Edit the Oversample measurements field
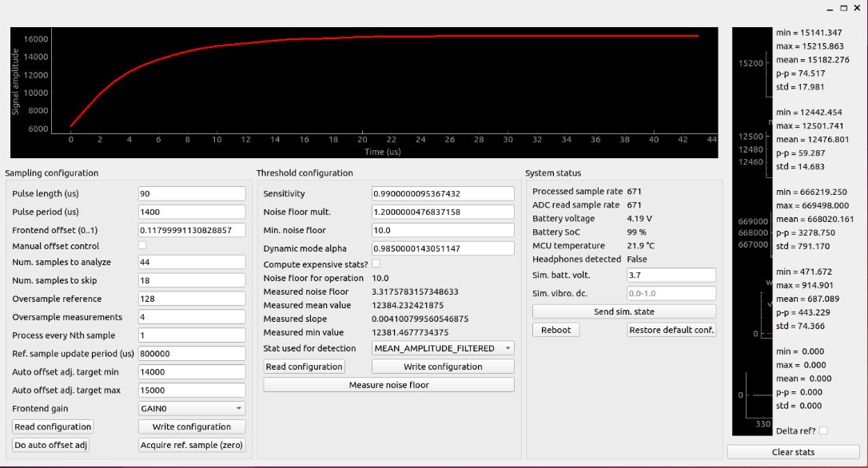The height and width of the screenshot is (468, 868). coord(192,317)
